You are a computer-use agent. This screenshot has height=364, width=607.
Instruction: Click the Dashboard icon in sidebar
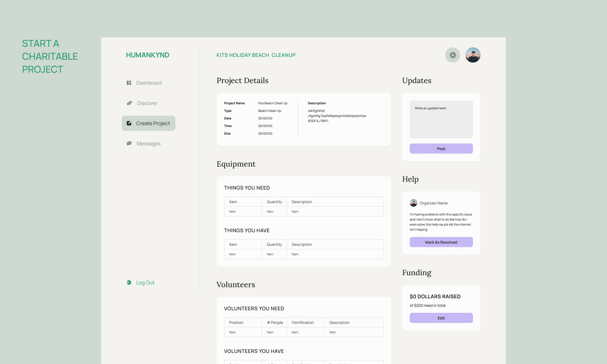point(129,83)
